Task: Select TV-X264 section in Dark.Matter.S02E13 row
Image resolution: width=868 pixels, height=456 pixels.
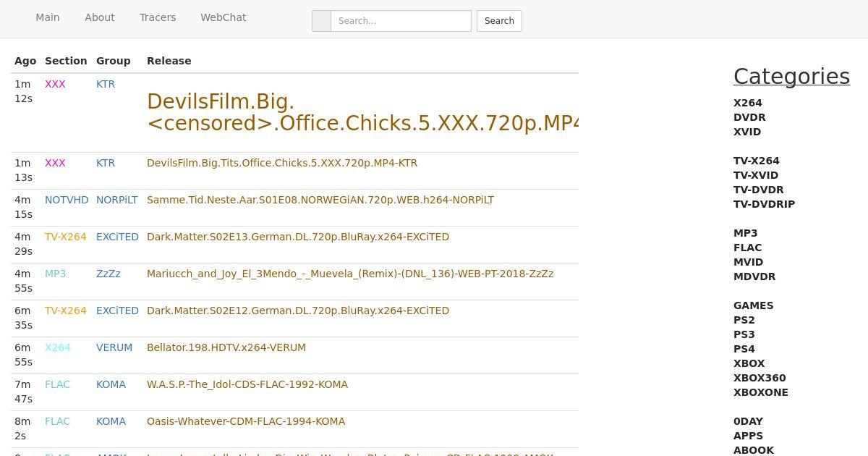Action: 66,237
